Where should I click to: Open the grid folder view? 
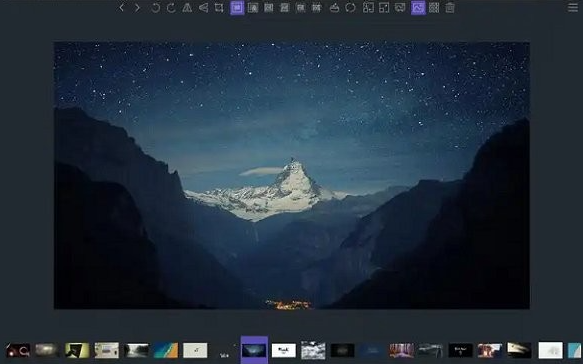tap(434, 7)
